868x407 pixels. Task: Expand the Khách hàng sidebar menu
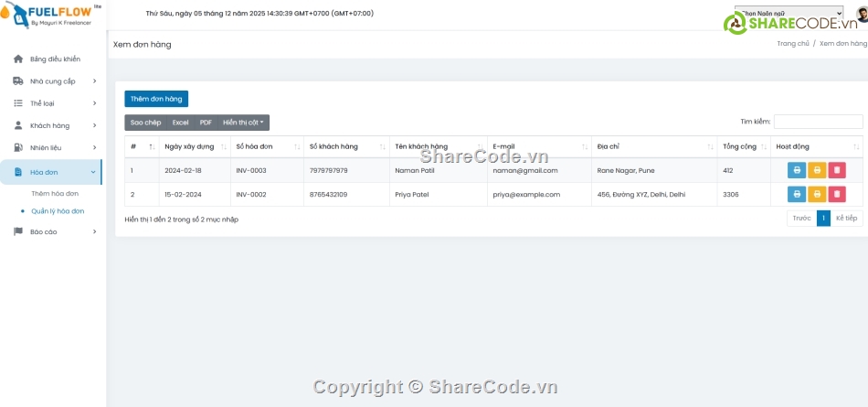point(55,125)
